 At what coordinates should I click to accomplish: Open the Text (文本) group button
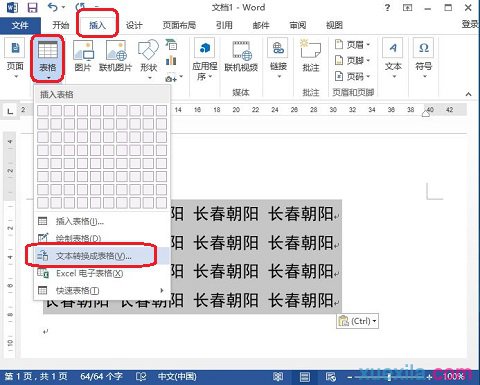click(x=393, y=59)
